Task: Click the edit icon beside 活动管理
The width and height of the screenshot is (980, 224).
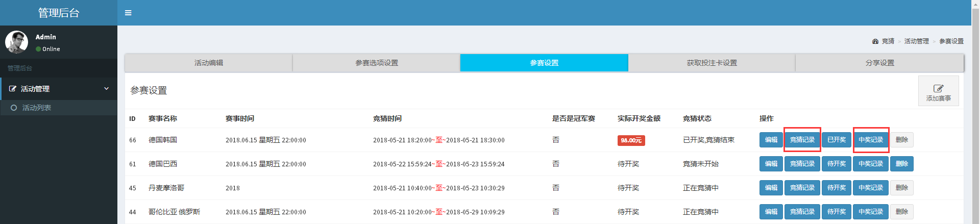Action: 13,89
